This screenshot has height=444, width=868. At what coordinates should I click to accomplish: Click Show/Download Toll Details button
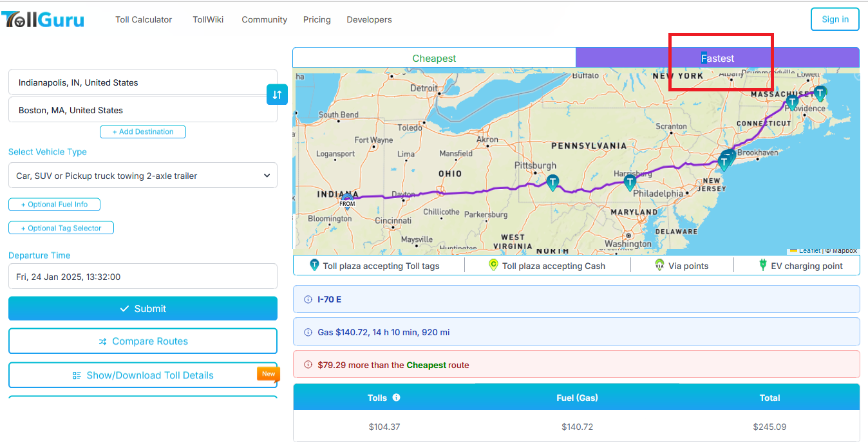click(x=143, y=375)
